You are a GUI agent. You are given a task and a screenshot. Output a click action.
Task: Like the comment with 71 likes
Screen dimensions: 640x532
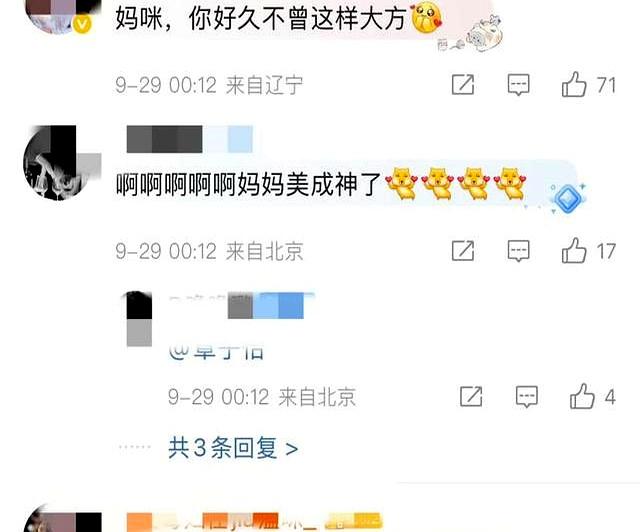(x=574, y=85)
